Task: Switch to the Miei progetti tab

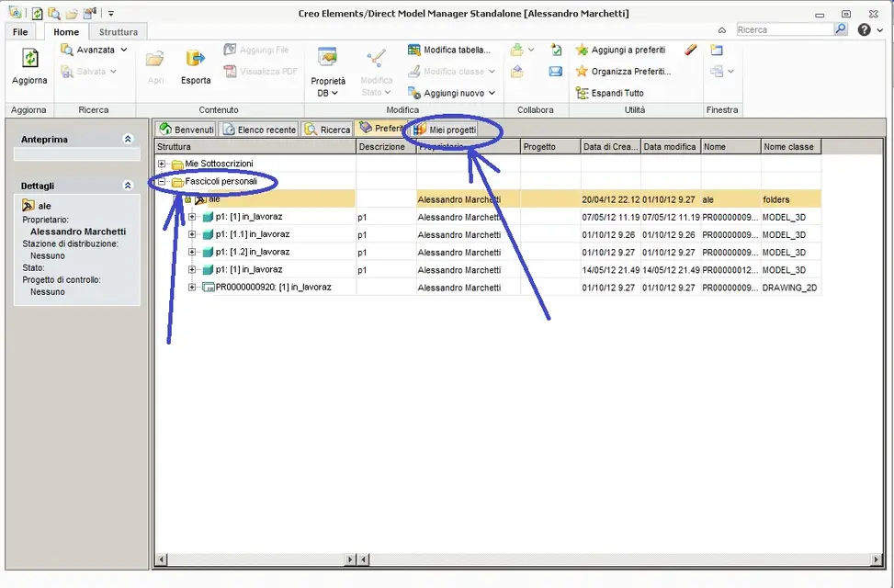Action: (445, 130)
